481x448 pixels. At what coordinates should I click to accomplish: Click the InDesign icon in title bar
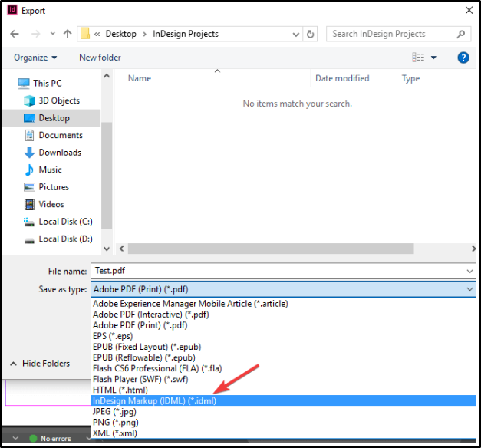tap(12, 10)
